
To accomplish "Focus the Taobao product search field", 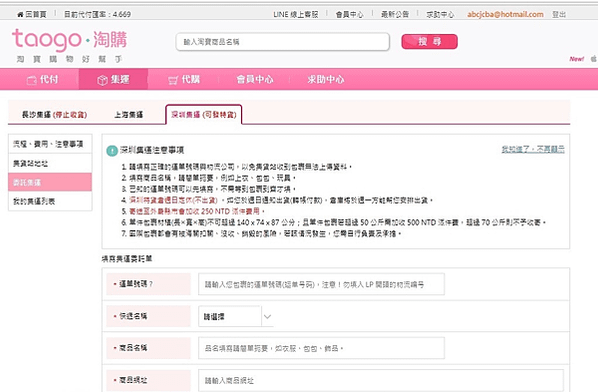I will [x=283, y=42].
